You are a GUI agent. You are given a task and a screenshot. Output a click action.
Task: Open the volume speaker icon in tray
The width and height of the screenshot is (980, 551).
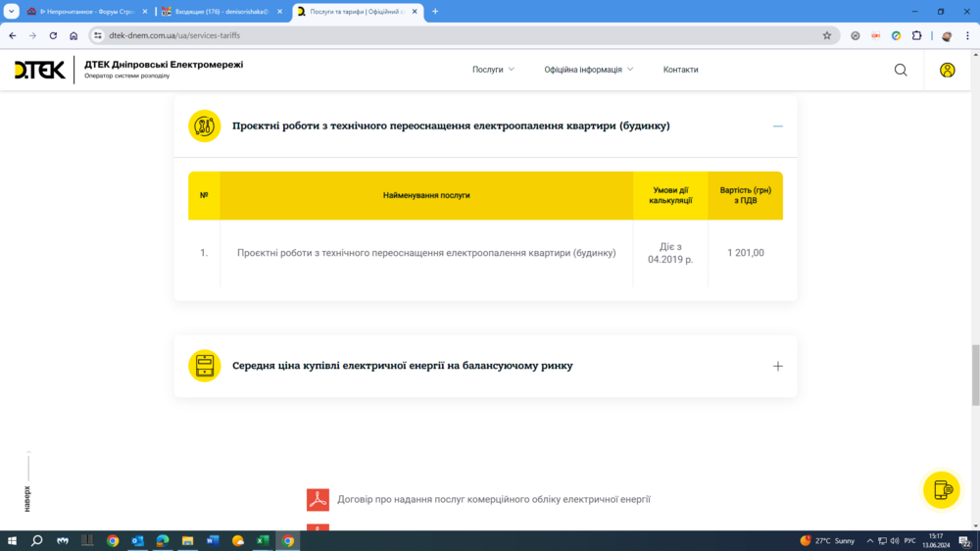pos(895,540)
